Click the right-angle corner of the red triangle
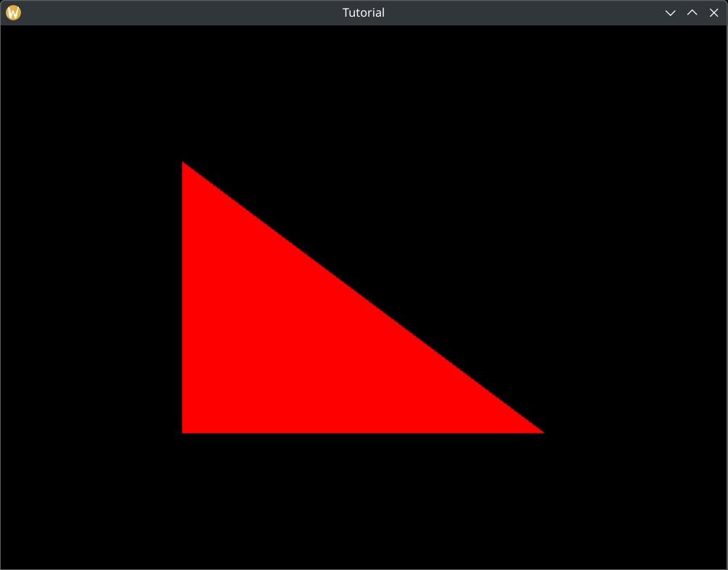Image resolution: width=728 pixels, height=570 pixels. coord(184,431)
